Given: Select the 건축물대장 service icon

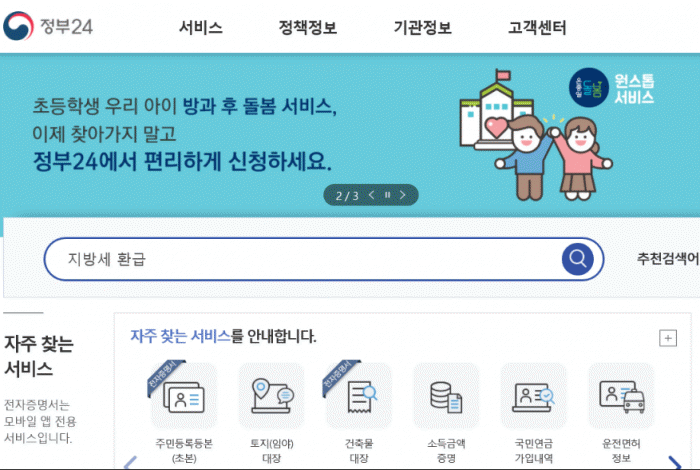Looking at the screenshot, I should (x=359, y=396).
